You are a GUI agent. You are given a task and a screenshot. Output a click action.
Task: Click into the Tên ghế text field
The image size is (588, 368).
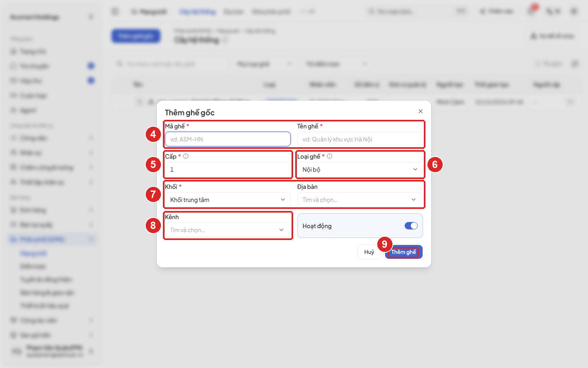coord(360,139)
